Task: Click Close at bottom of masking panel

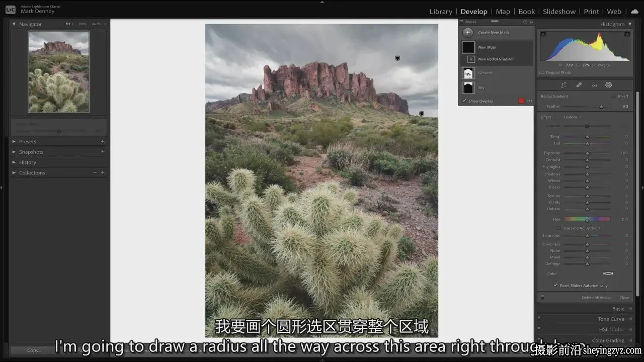Action: click(x=624, y=298)
